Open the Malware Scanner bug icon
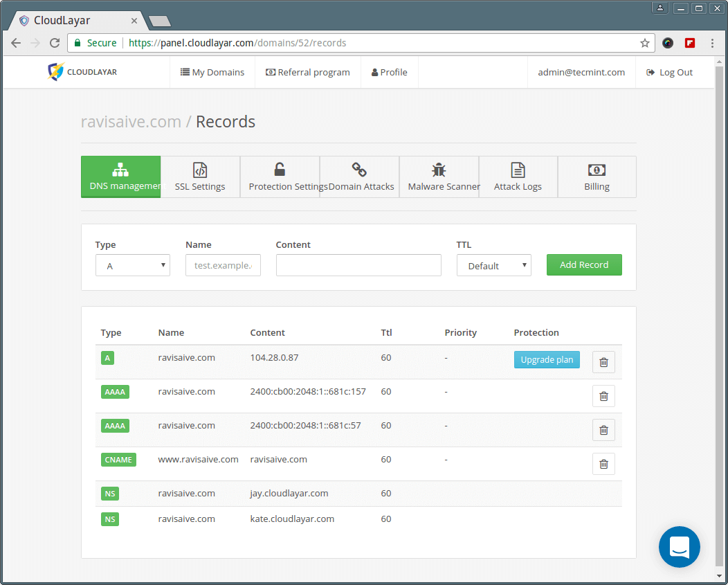The width and height of the screenshot is (728, 585). tap(439, 170)
